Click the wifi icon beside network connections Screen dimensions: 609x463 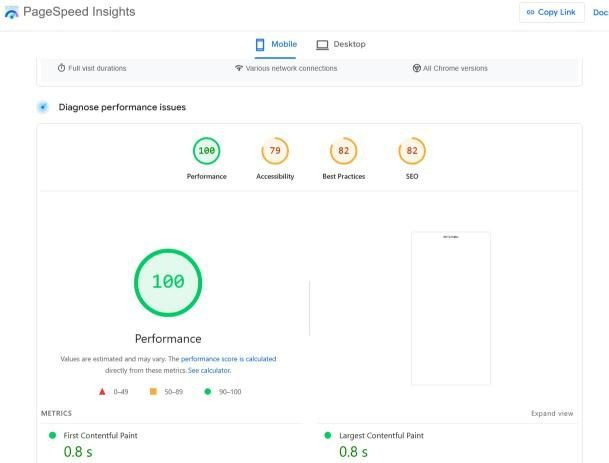coord(239,68)
